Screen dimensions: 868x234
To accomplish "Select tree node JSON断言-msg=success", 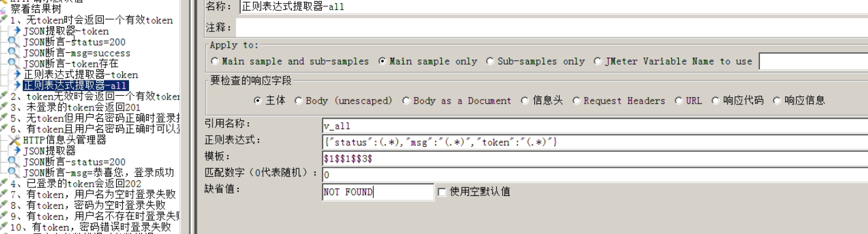I will (77, 53).
